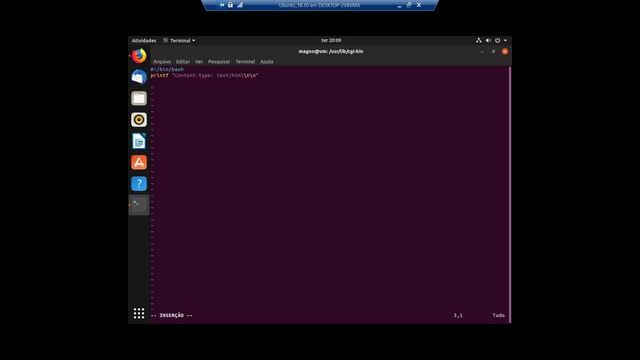Image resolution: width=640 pixels, height=360 pixels.
Task: Restore down the VM connection window
Action: [x=409, y=5]
